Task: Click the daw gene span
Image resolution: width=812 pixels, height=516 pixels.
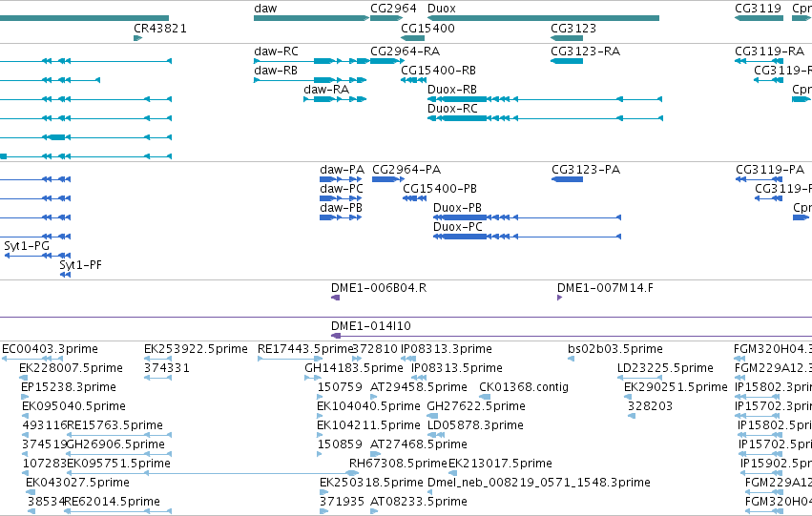Action: tap(311, 18)
